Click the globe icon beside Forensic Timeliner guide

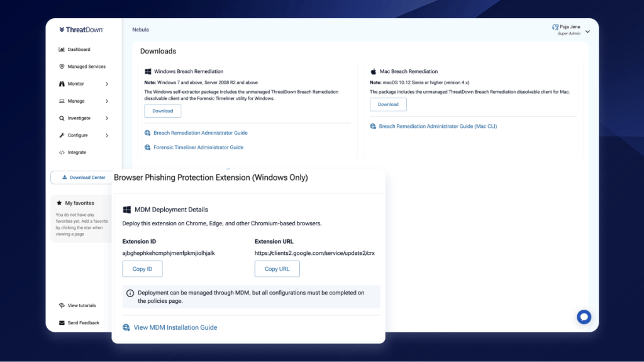[147, 147]
